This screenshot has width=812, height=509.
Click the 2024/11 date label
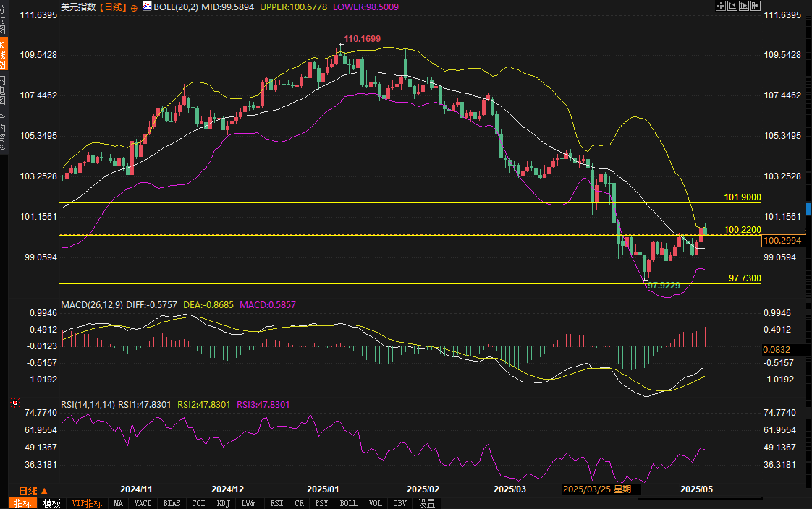click(136, 489)
